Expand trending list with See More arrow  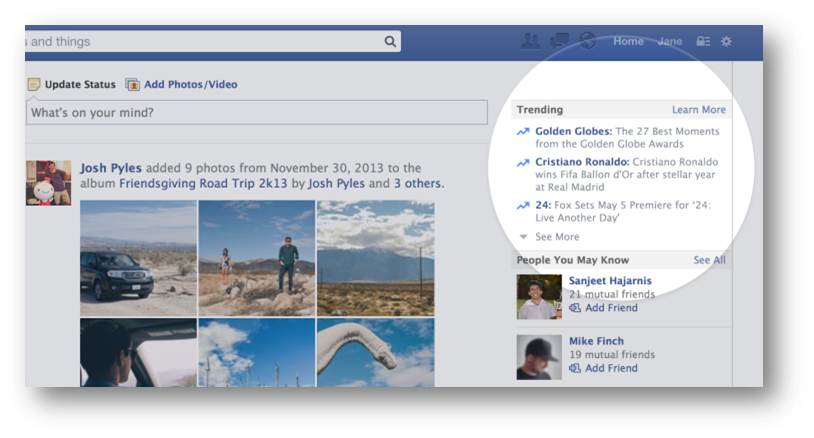[x=523, y=237]
